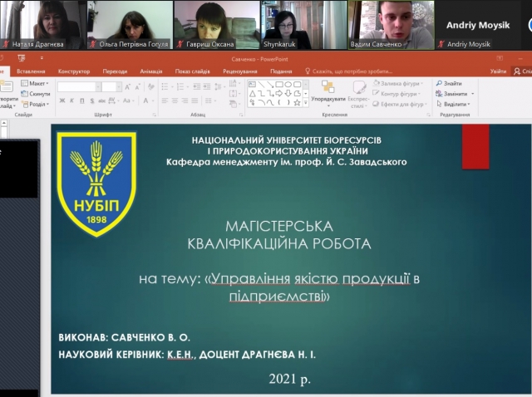Click the text shadow (S) icon
This screenshot has height=397, width=532.
click(x=92, y=100)
